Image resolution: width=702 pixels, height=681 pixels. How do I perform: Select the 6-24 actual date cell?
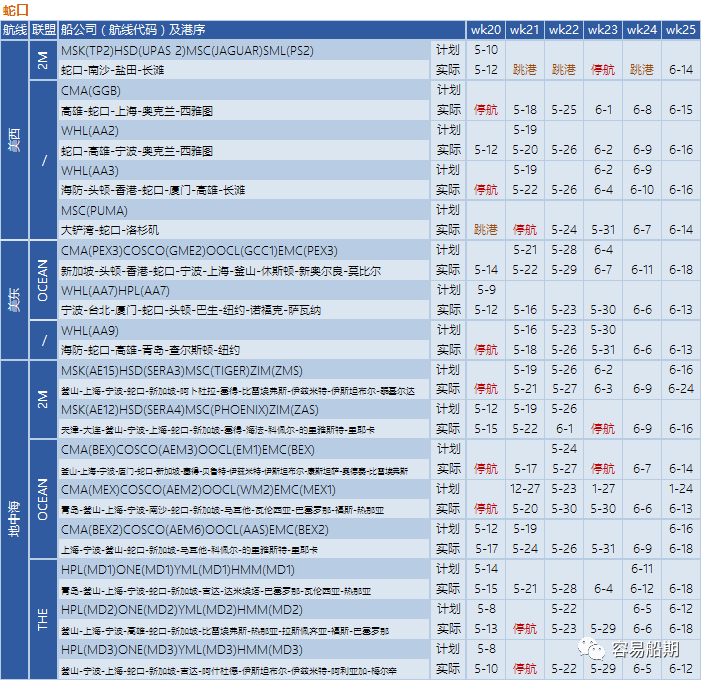(x=681, y=389)
